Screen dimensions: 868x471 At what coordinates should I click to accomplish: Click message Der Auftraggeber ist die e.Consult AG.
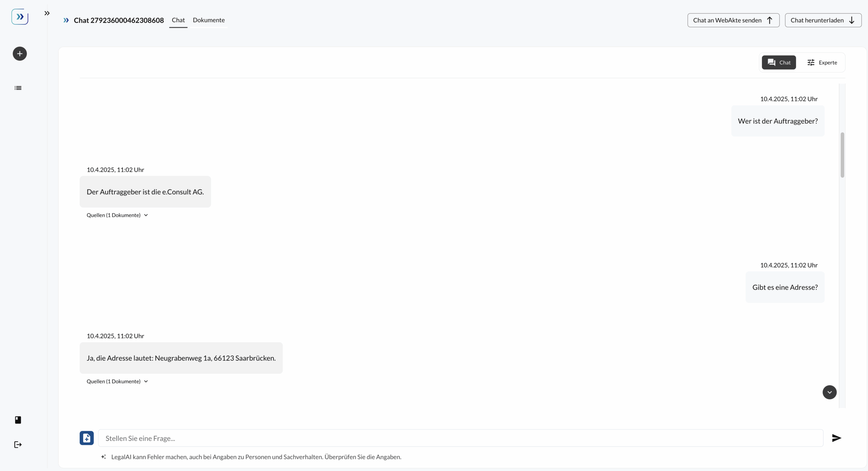[145, 192]
